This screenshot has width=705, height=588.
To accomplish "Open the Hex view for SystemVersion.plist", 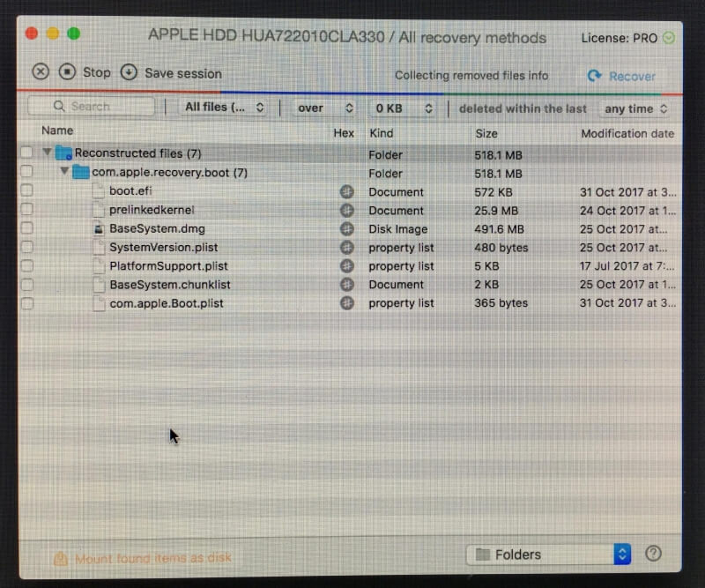I will coord(346,248).
